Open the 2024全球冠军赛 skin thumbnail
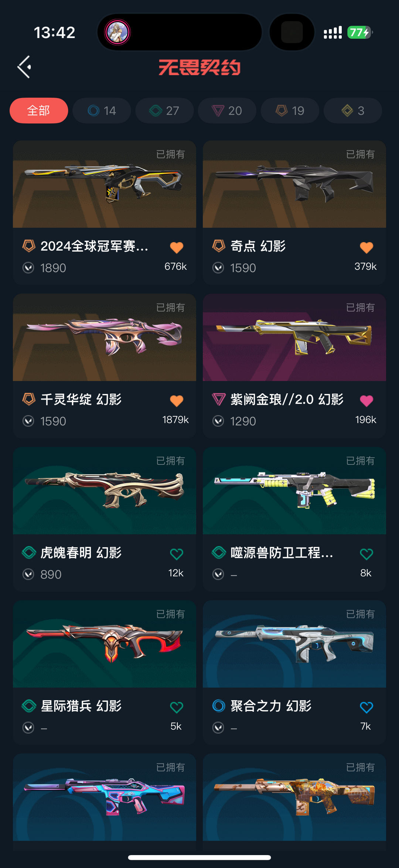Viewport: 399px width, 868px height. coord(105,184)
